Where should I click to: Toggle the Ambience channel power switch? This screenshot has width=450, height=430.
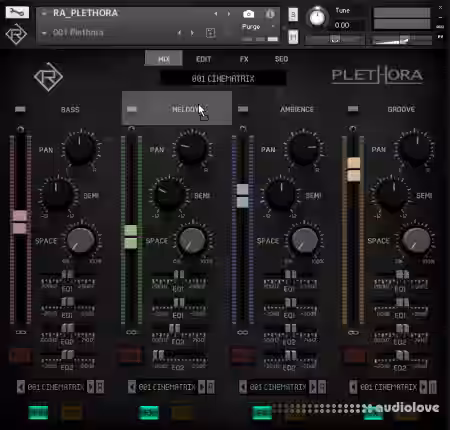(243, 109)
